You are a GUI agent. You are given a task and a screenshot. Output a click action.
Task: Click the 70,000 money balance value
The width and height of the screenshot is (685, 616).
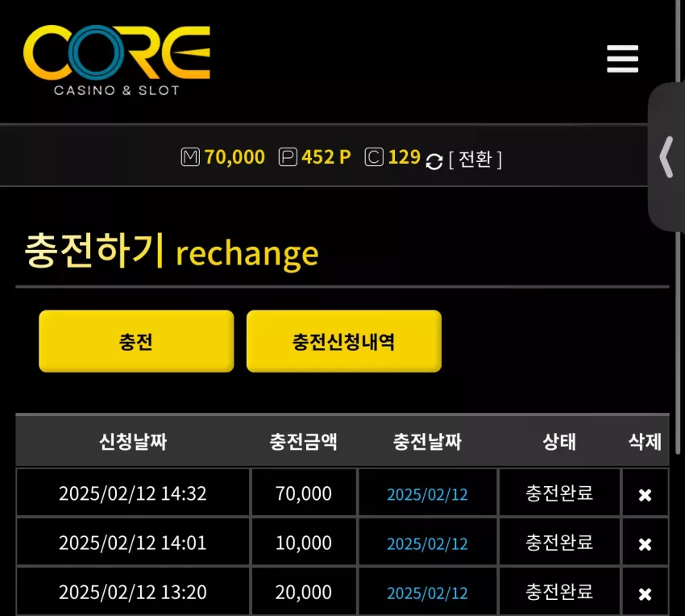[x=235, y=157]
